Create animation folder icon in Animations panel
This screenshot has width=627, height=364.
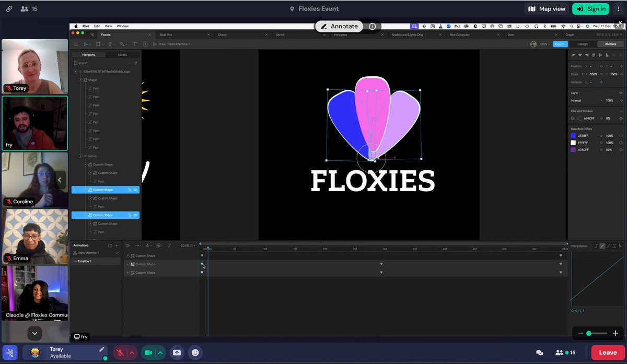(110, 245)
